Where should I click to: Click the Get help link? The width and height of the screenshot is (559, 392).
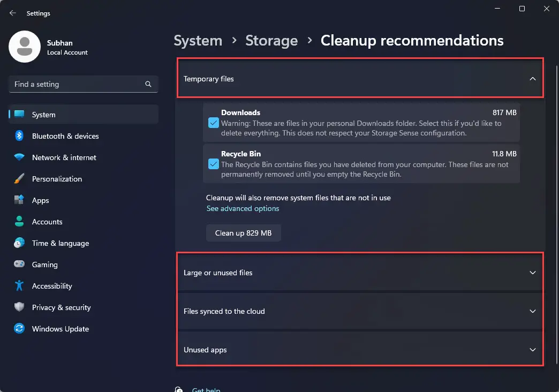[x=206, y=389]
